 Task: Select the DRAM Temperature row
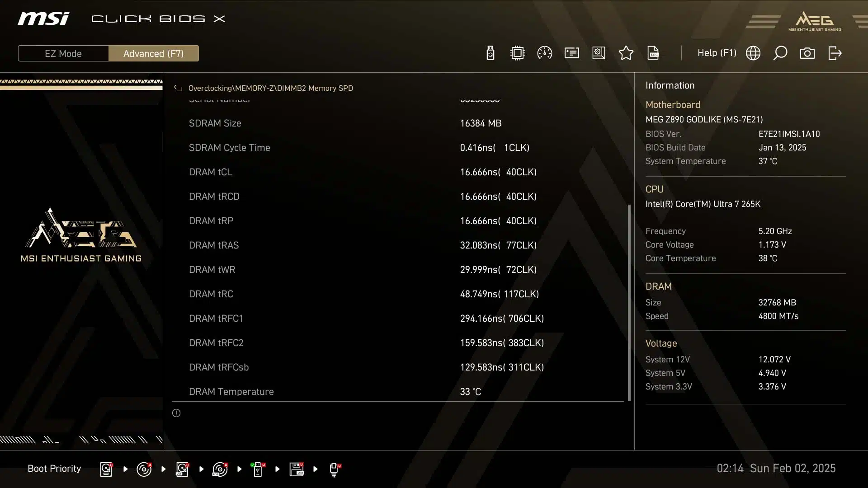398,391
